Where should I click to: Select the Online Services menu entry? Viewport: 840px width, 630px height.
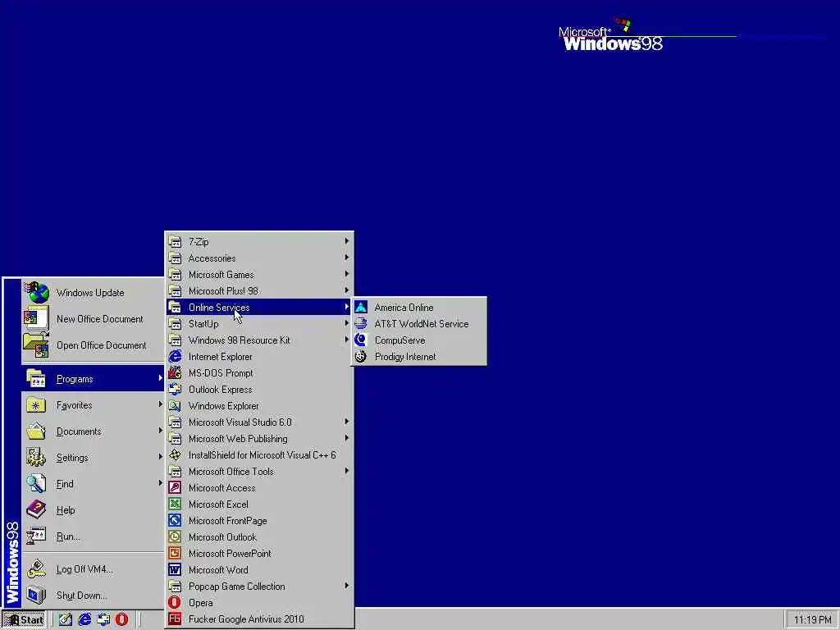click(x=259, y=307)
